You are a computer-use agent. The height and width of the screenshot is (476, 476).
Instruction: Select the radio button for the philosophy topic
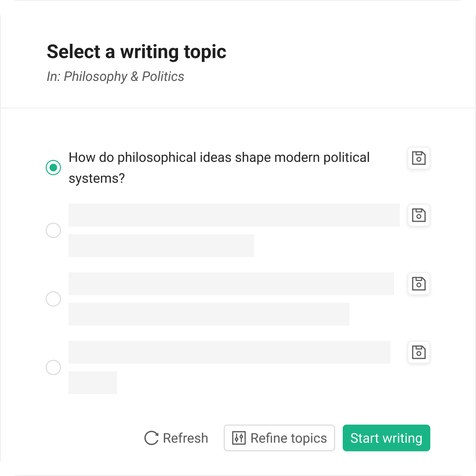pos(53,167)
